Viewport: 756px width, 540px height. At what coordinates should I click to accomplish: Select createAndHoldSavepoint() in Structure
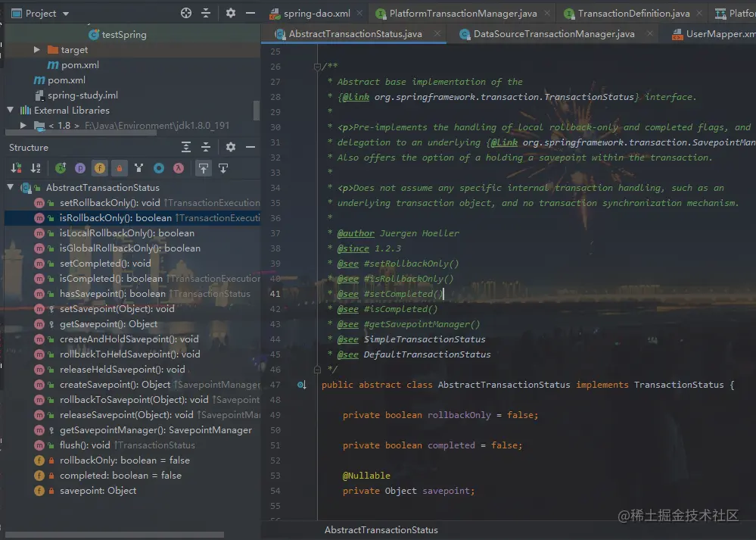tap(132, 339)
